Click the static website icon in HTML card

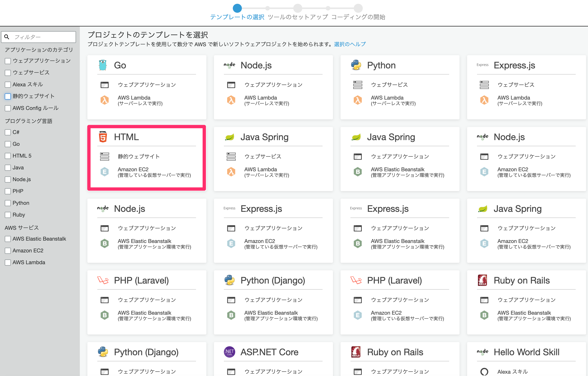pyautogui.click(x=105, y=156)
